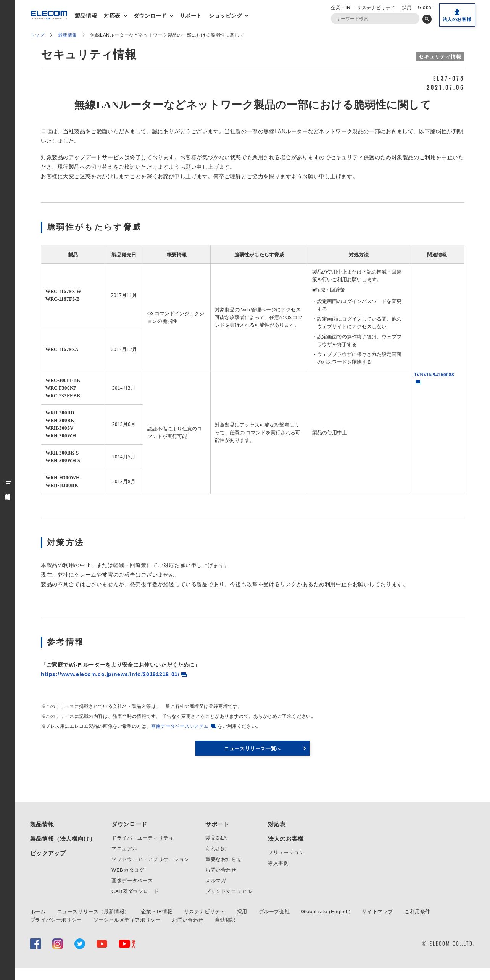Open footer ソリューション link

[286, 852]
